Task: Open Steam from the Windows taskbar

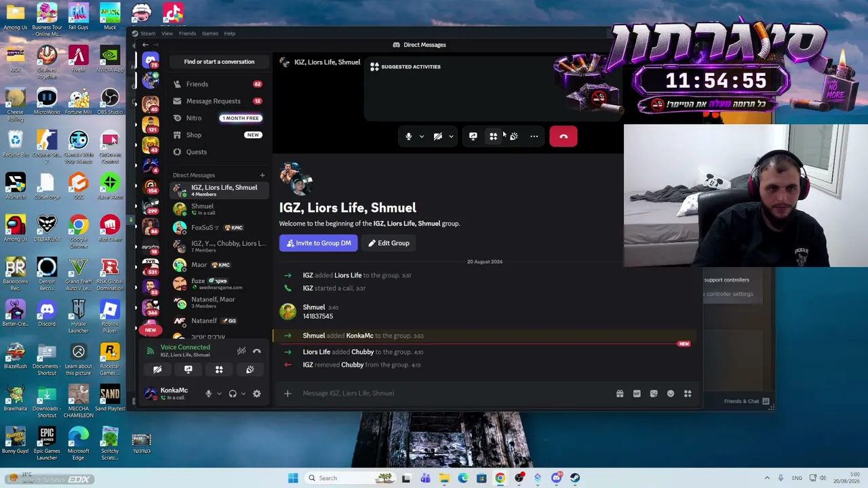Action: click(x=575, y=478)
